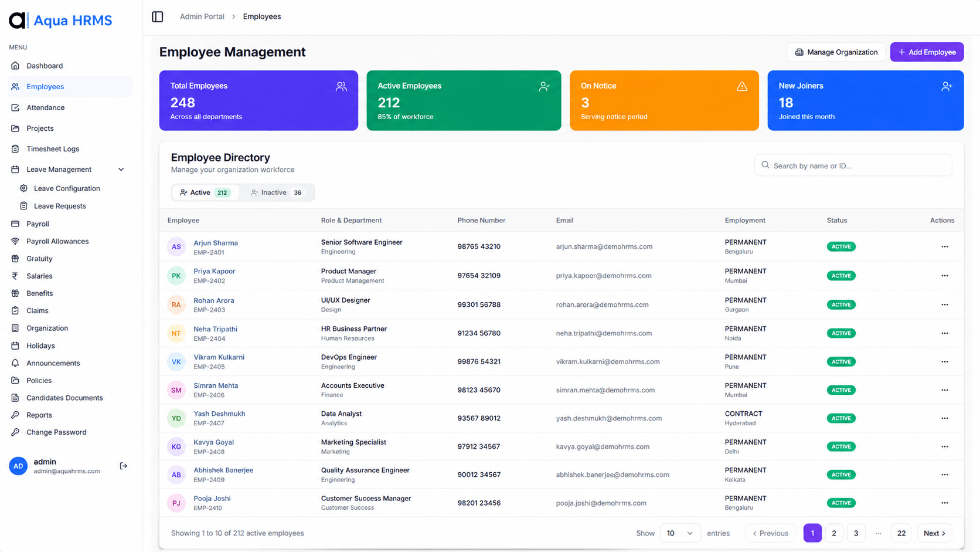Open actions menu for Arjun Sharma
The height and width of the screenshot is (552, 980).
coord(944,246)
